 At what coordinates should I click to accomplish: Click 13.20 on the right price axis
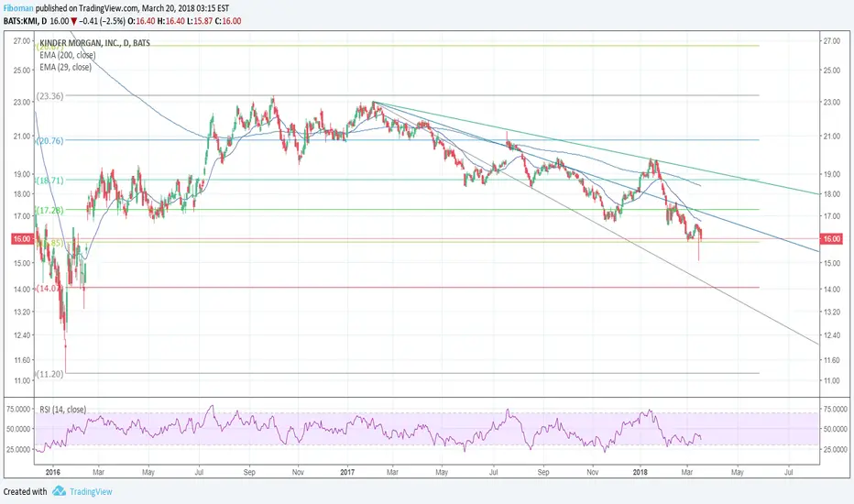[831, 312]
